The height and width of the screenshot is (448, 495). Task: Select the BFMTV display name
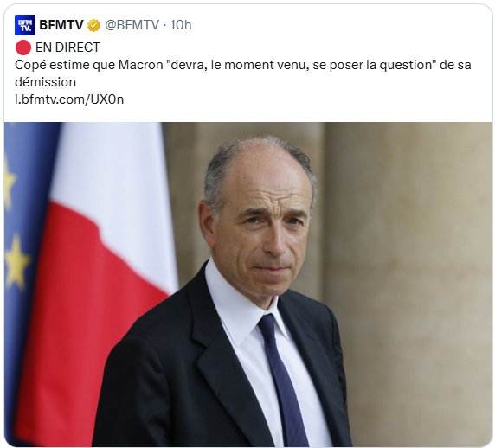pos(61,25)
